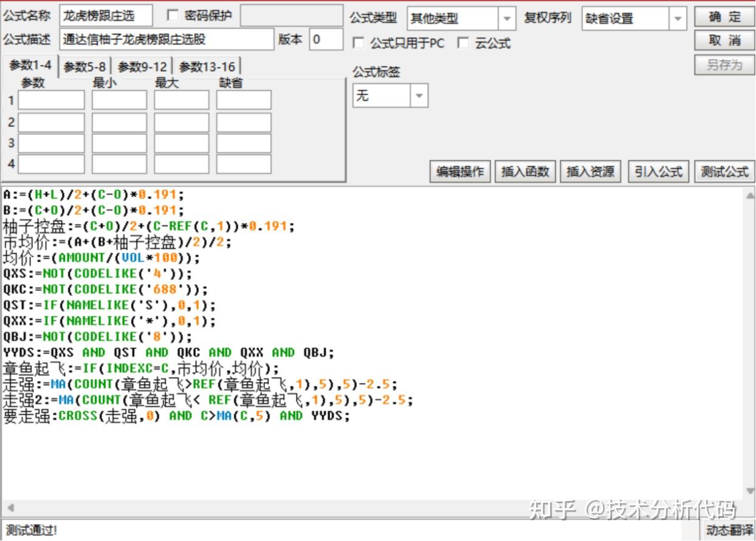Click the code line starting A:=(H+L)/2
The image size is (756, 541).
coord(93,195)
